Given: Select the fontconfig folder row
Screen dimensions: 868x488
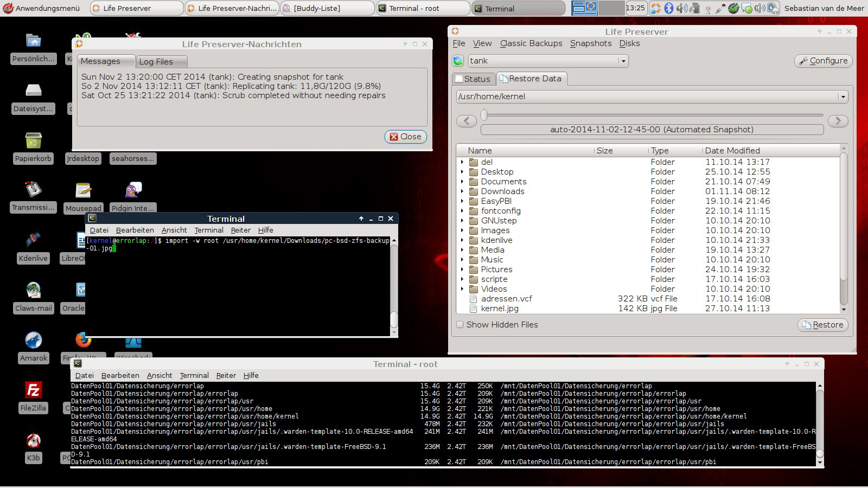Looking at the screenshot, I should point(648,211).
